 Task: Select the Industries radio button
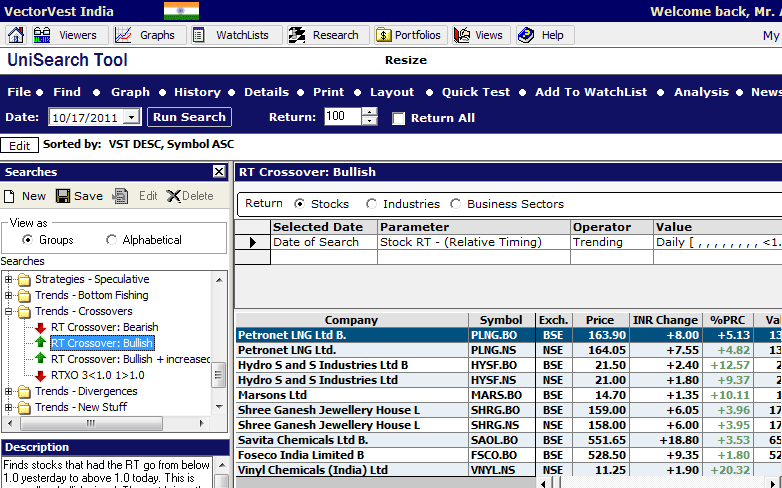point(372,204)
